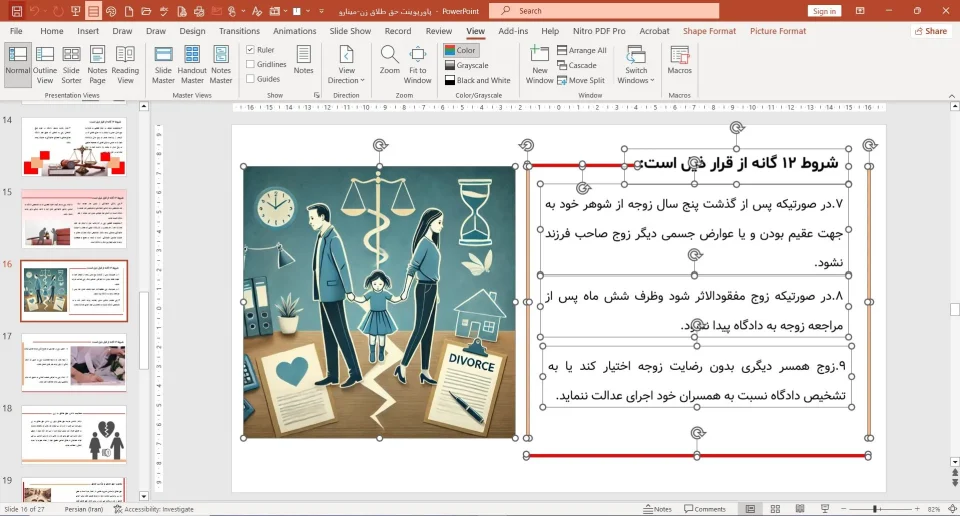
Task: Click the 82% zoom level
Action: coord(933,509)
